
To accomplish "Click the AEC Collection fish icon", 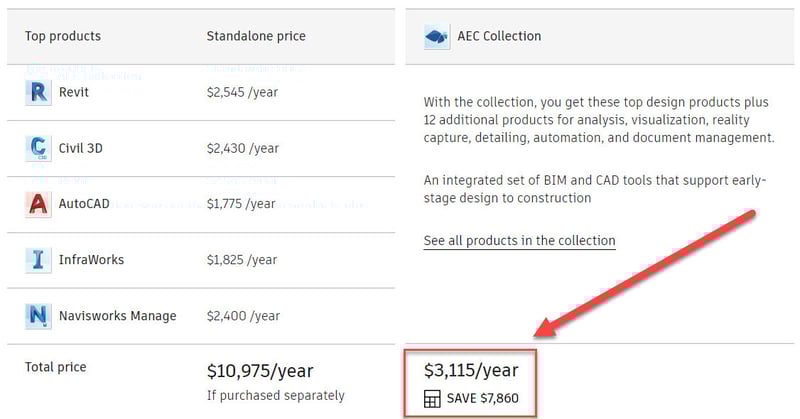I will pos(437,36).
